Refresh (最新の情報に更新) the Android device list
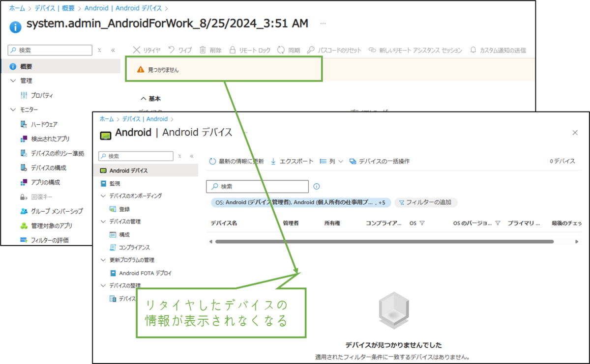Image resolution: width=590 pixels, height=364 pixels. click(236, 161)
